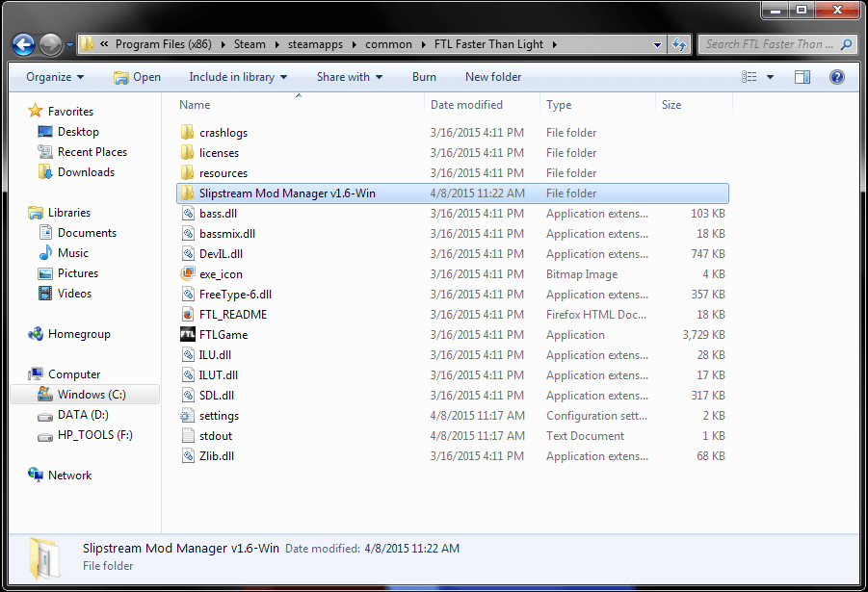Click the Open toolbar button
868x592 pixels.
click(138, 77)
